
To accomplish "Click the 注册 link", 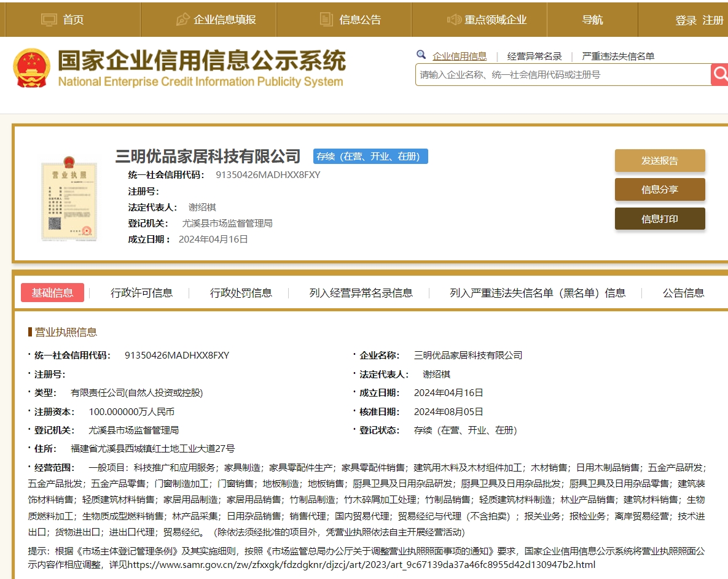I will coord(713,20).
